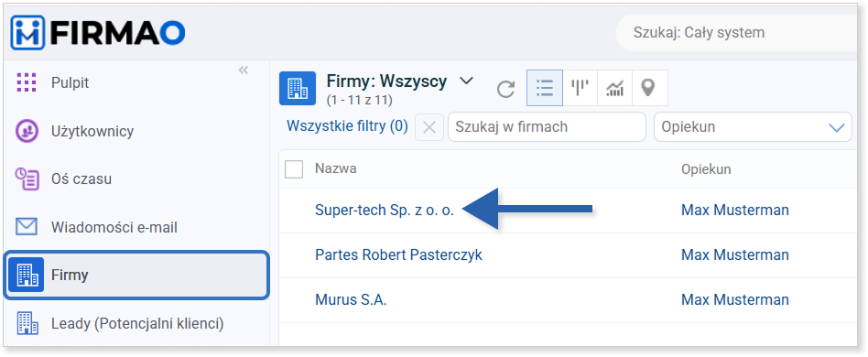Screen dimensions: 868x357
Task: Open Leady (Potencjalni klienci) section
Action: [x=136, y=323]
